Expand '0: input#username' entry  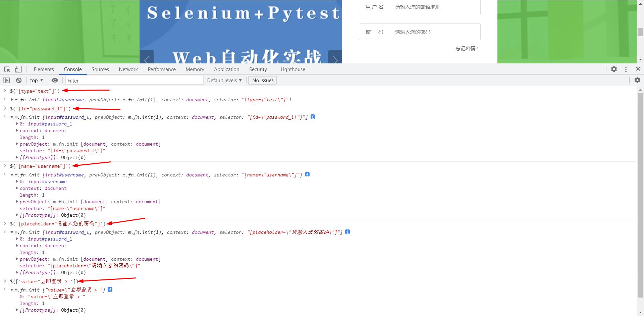click(17, 181)
